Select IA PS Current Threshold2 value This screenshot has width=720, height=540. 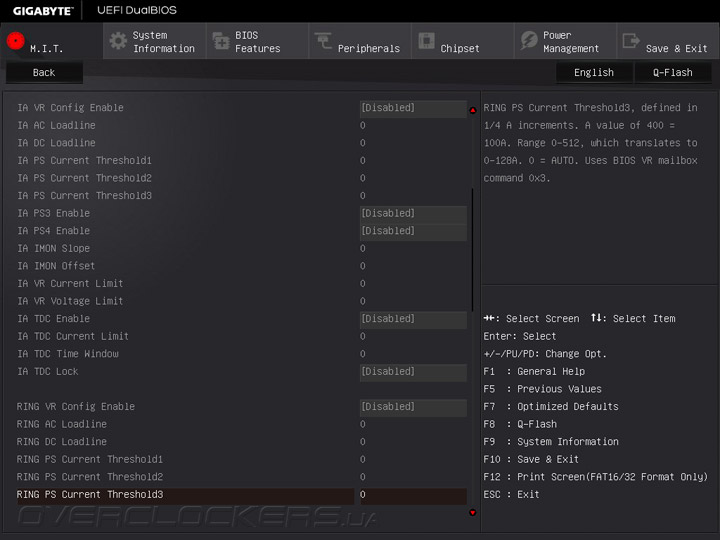363,178
